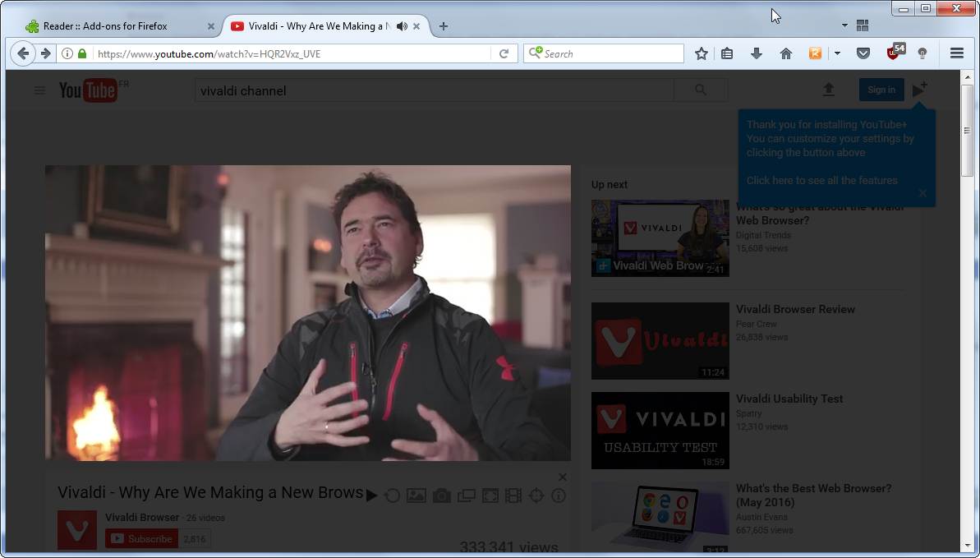Click the YouTube+ circled info icon
The image size is (980, 558).
559,496
